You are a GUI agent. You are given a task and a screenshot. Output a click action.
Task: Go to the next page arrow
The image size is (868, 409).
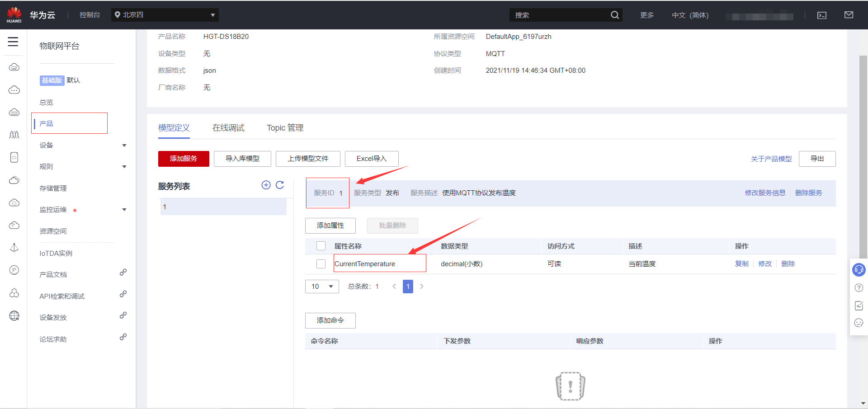pyautogui.click(x=422, y=286)
